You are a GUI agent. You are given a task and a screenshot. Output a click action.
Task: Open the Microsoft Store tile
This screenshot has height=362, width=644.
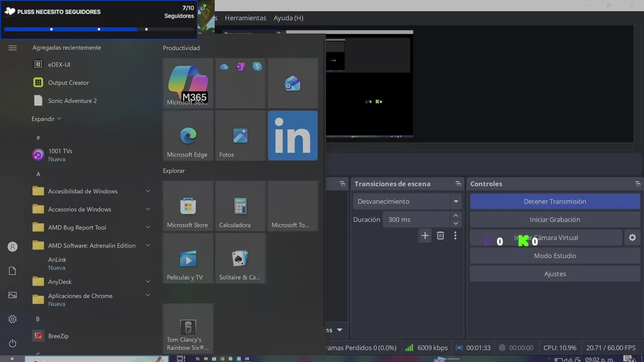tap(188, 206)
